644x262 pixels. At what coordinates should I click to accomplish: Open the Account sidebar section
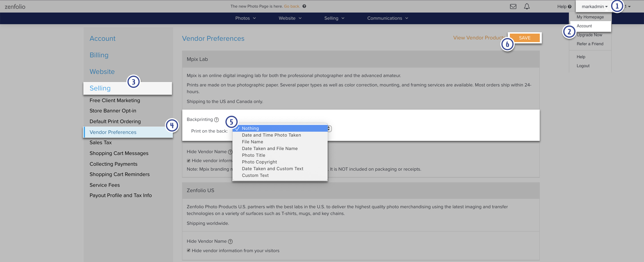pos(102,39)
